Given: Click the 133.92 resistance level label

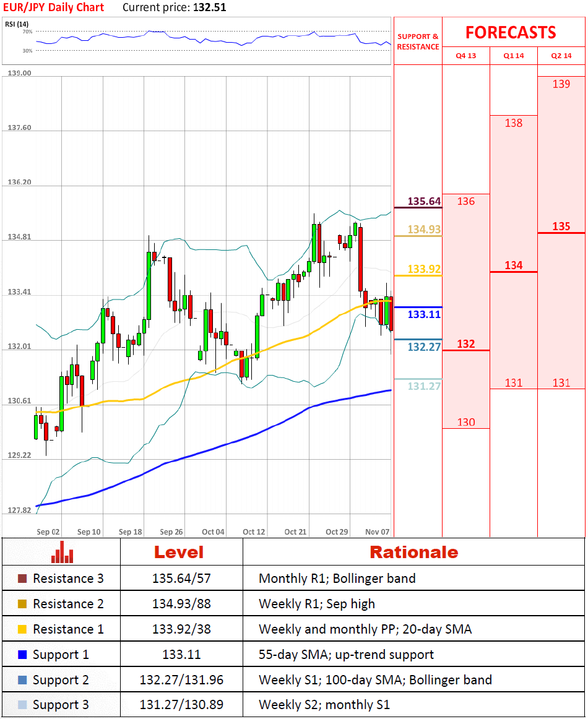Looking at the screenshot, I should (x=424, y=269).
